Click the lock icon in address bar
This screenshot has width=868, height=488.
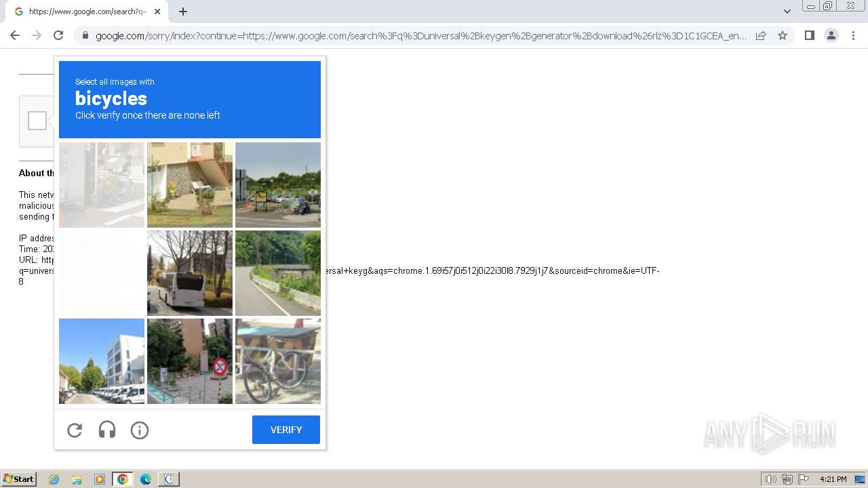coord(85,36)
